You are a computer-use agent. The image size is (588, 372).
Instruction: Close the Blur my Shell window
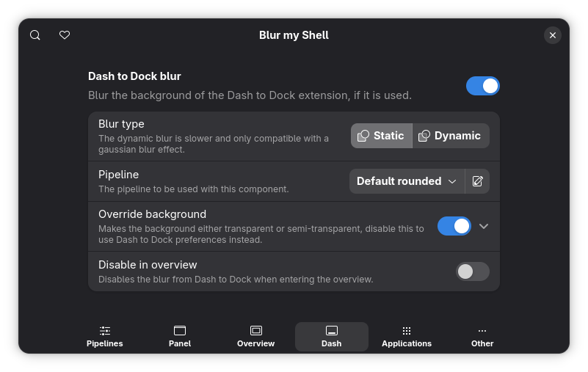(x=552, y=35)
